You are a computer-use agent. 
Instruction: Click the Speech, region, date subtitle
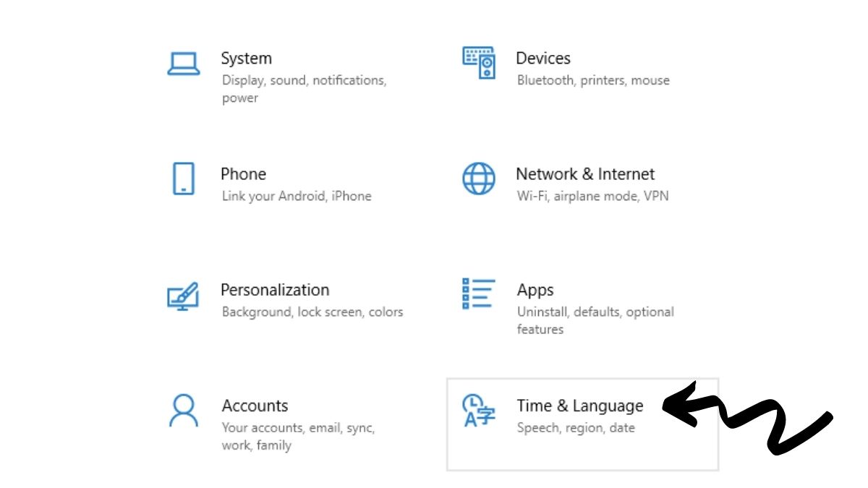tap(576, 427)
